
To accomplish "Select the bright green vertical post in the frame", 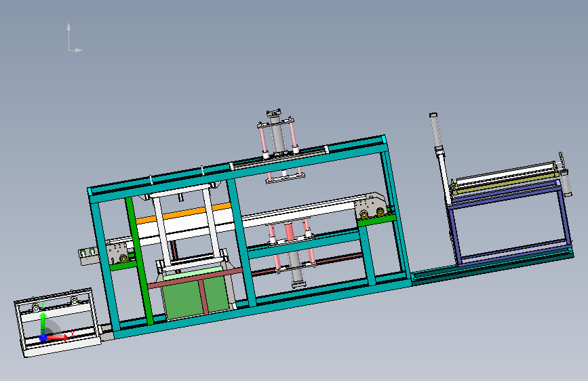I will click(x=140, y=260).
